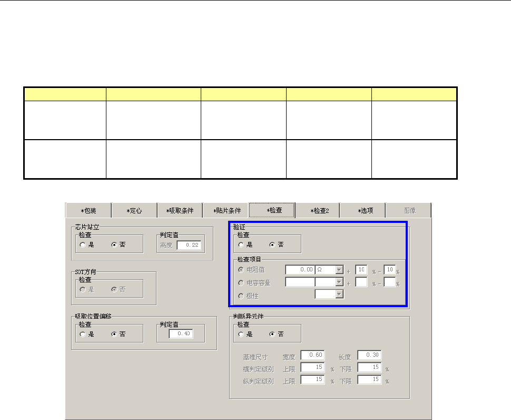The width and height of the screenshot is (511, 420).
Task: Click the 高度 value field 0.22
Action: [189, 245]
